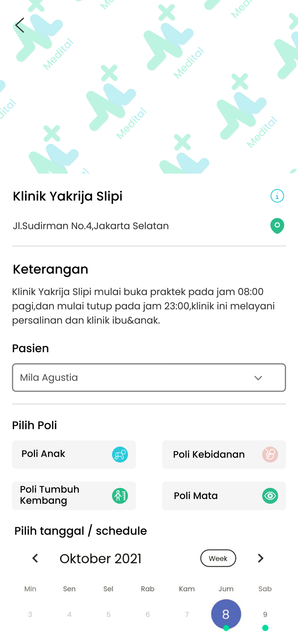
Task: Select the Poli Tumbuh Kembang label
Action: tap(50, 495)
